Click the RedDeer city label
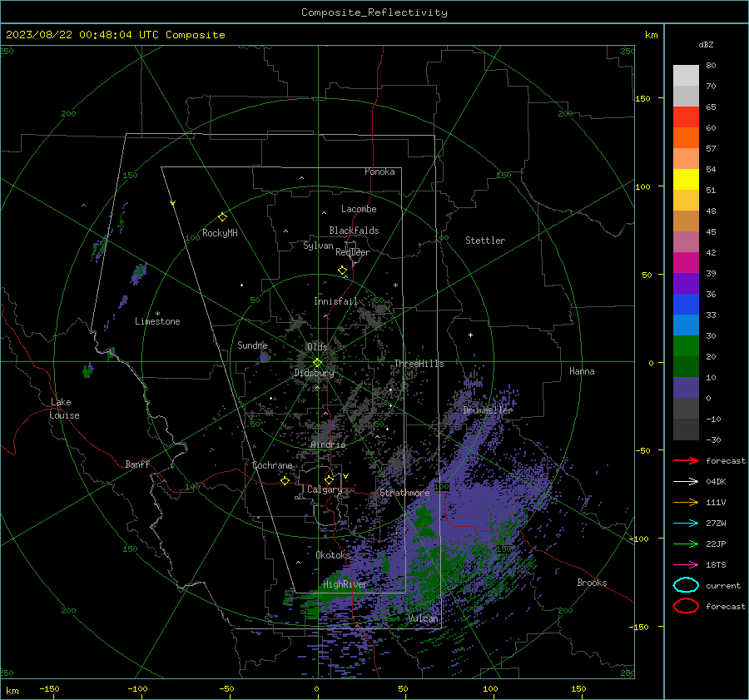The image size is (749, 700). (x=353, y=252)
